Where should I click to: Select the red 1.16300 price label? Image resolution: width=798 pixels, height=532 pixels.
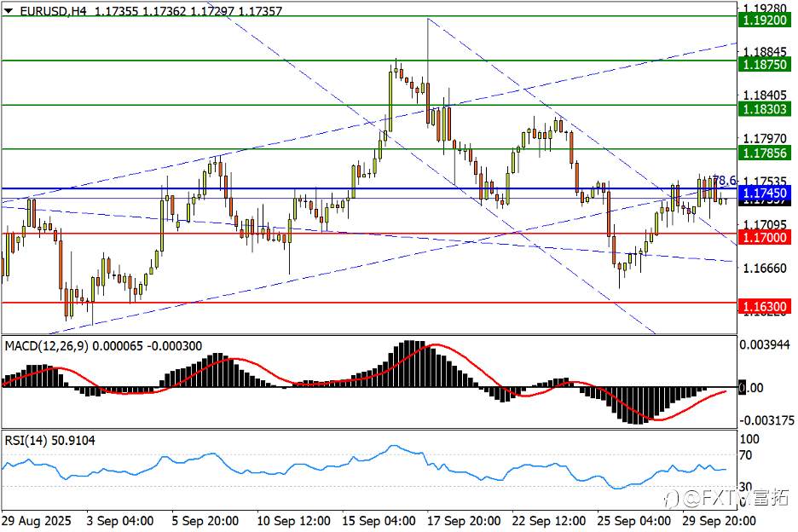click(765, 306)
